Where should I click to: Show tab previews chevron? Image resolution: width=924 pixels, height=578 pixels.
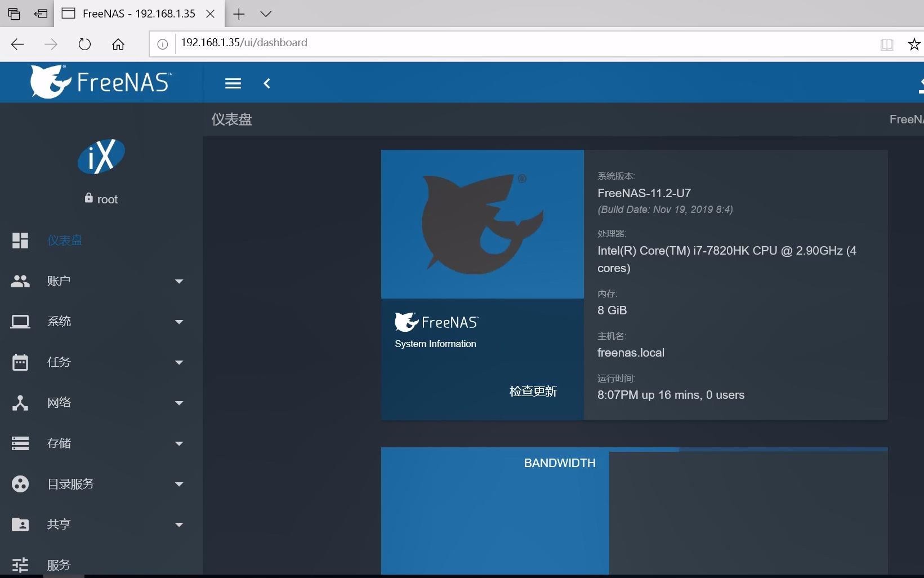[x=266, y=14]
